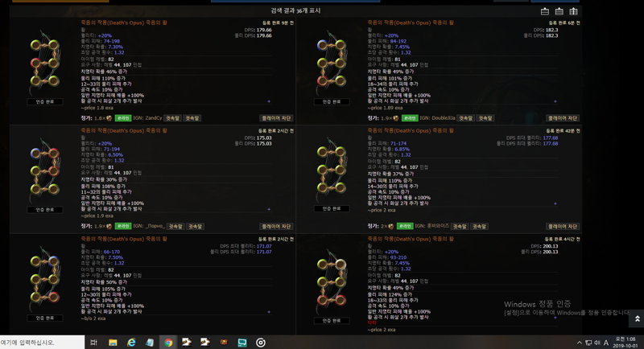Whisper 훈비와이즈 using the first 귓속말 button
Screen dimensions: 644x349
click(x=460, y=227)
